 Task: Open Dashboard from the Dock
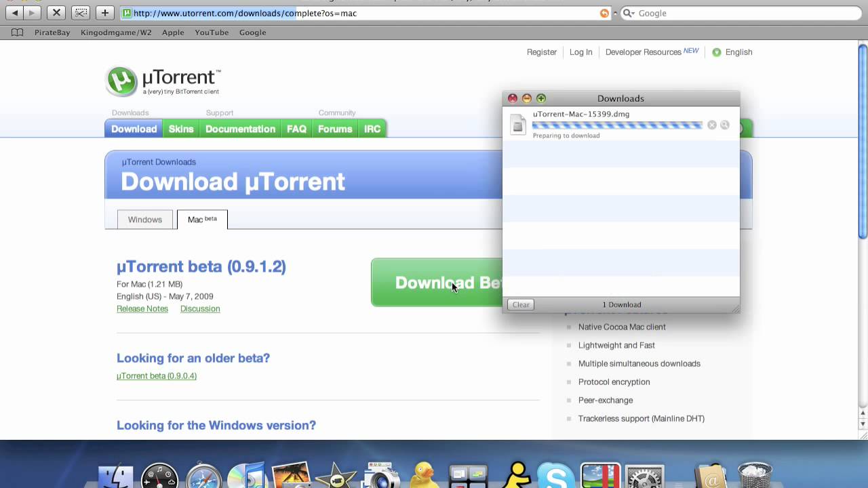[159, 476]
